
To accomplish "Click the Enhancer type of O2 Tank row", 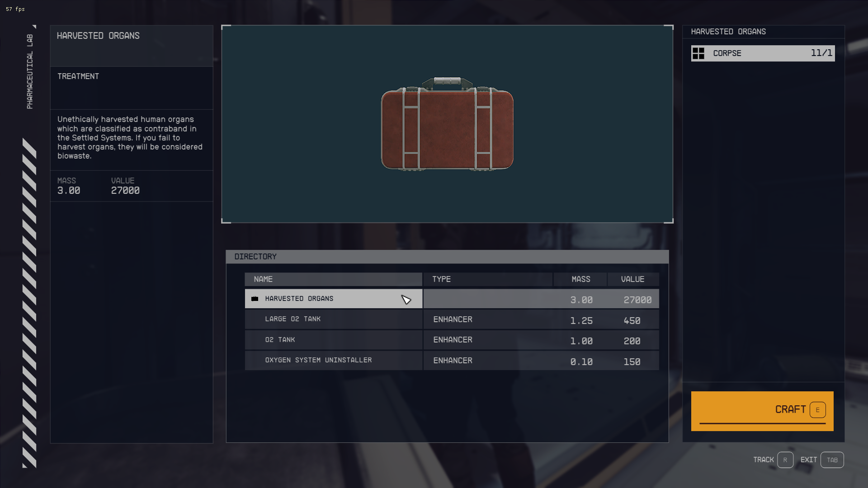I will (453, 340).
